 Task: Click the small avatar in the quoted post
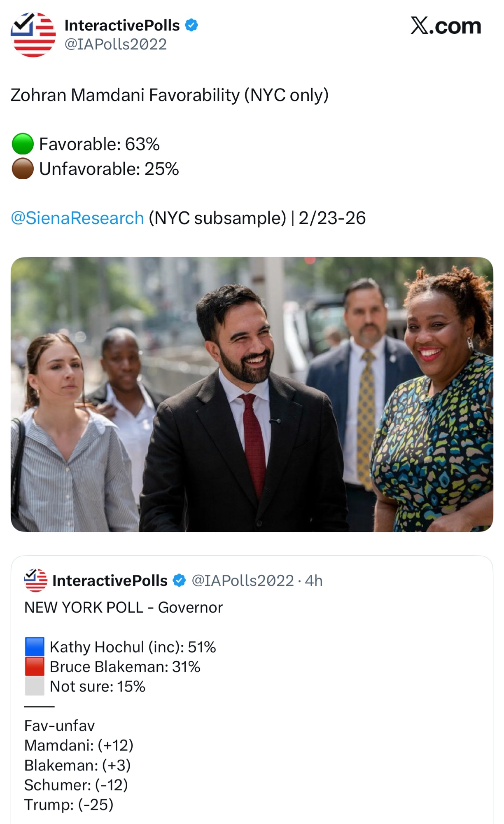tap(36, 580)
